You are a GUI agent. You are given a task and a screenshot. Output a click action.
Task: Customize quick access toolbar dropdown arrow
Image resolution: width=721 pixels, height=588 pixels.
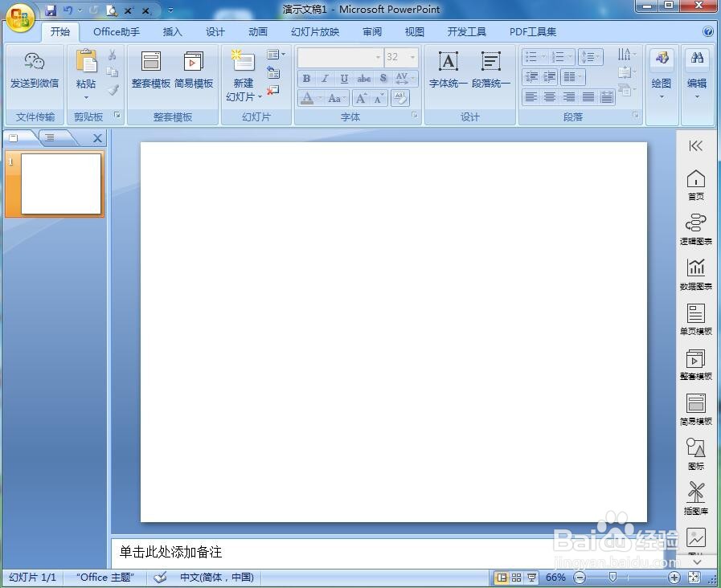[x=170, y=10]
